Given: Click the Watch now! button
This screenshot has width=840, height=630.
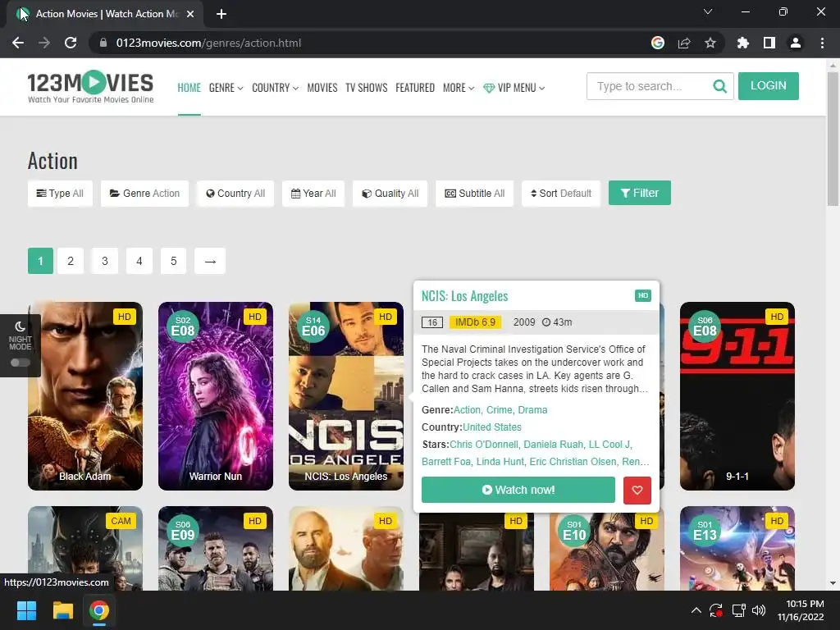Looking at the screenshot, I should point(518,490).
